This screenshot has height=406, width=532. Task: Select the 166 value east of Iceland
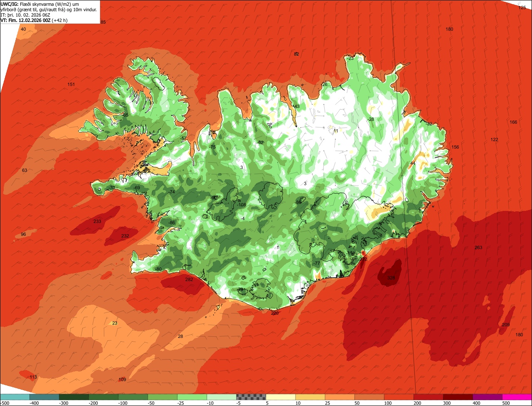point(513,122)
